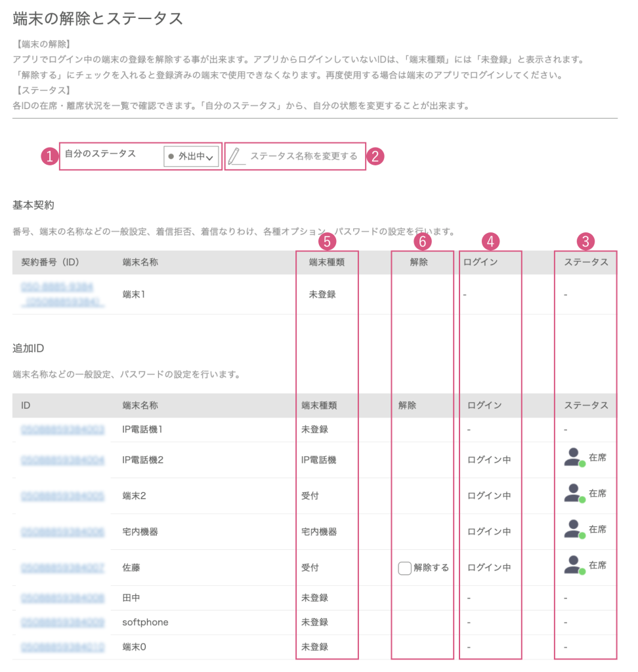Open the ID link for softphone
Screen dimensions: 638x672
[x=62, y=622]
